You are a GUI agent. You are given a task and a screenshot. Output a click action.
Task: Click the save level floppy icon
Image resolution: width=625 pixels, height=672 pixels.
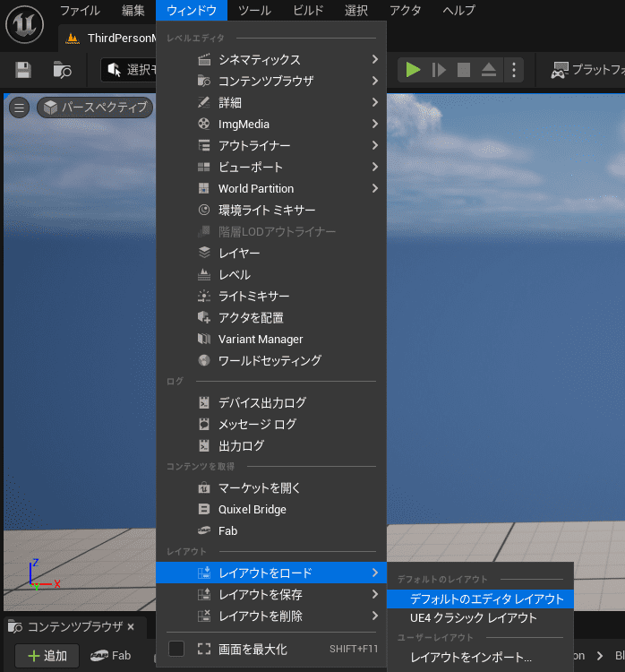tap(23, 70)
